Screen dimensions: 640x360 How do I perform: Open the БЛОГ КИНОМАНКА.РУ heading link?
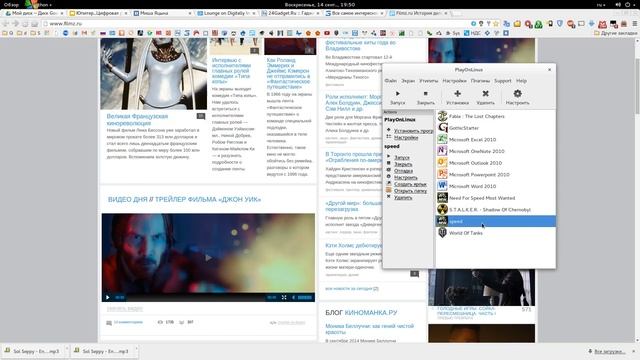point(361,313)
